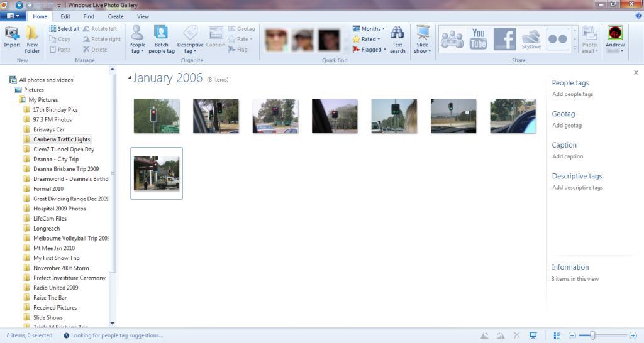Expand the Share gallery more arrow
Image resolution: width=644 pixels, height=343 pixels.
[x=575, y=49]
